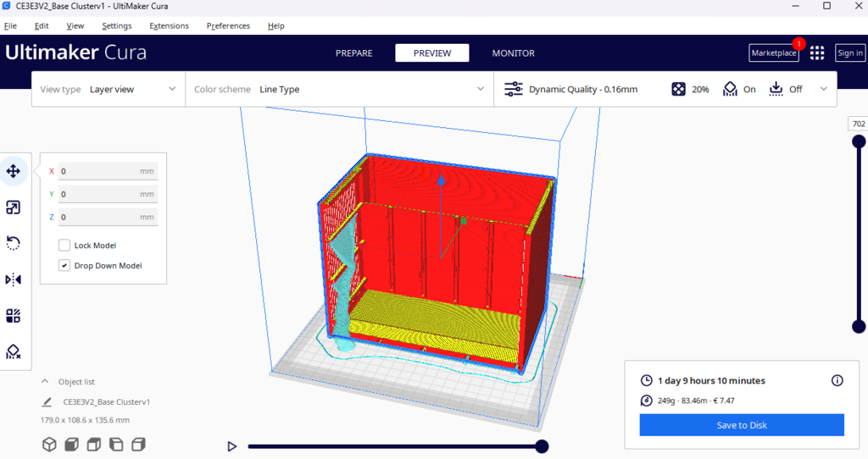This screenshot has width=868, height=459.
Task: Collapse the Object list
Action: click(45, 382)
